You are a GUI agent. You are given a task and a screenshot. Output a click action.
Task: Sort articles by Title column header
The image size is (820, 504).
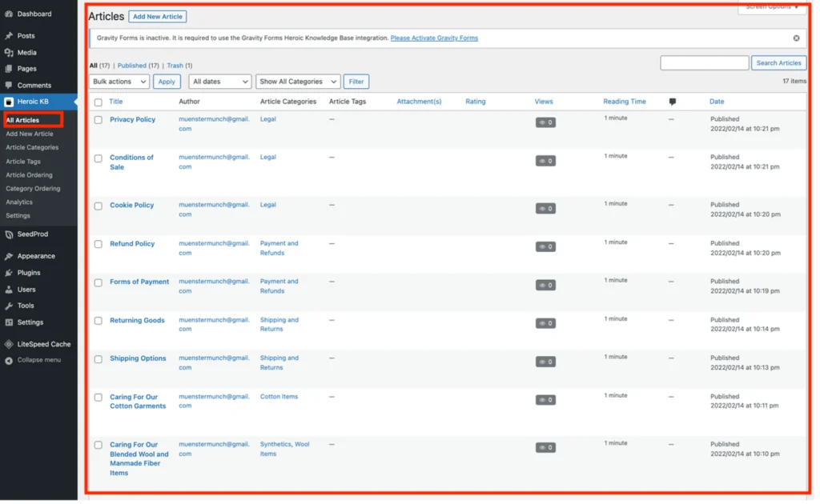click(x=117, y=102)
